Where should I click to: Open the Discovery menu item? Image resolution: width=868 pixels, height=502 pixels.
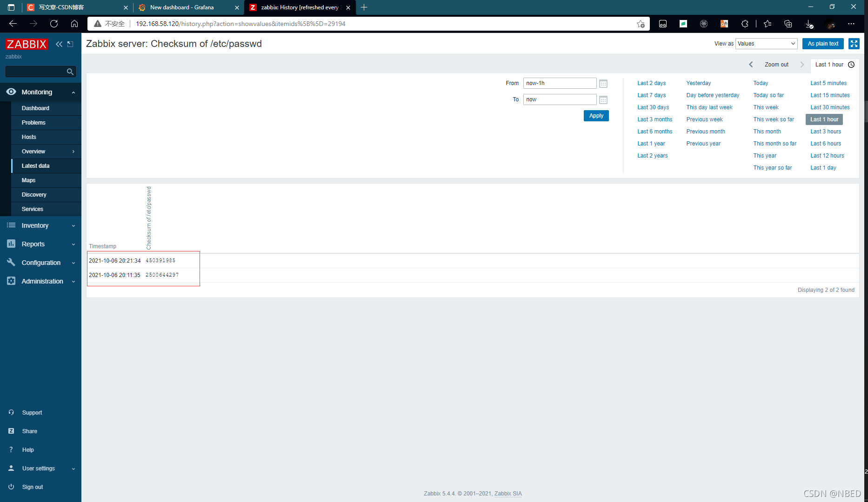(46, 195)
